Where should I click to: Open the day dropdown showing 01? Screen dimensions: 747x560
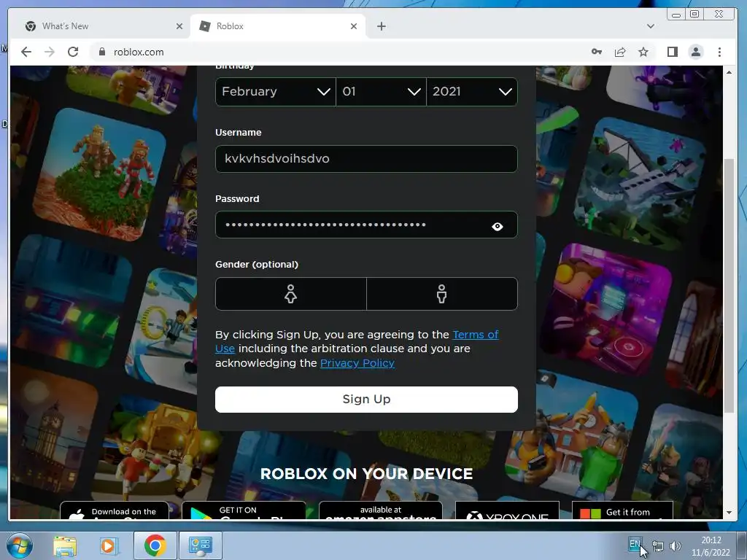(381, 91)
